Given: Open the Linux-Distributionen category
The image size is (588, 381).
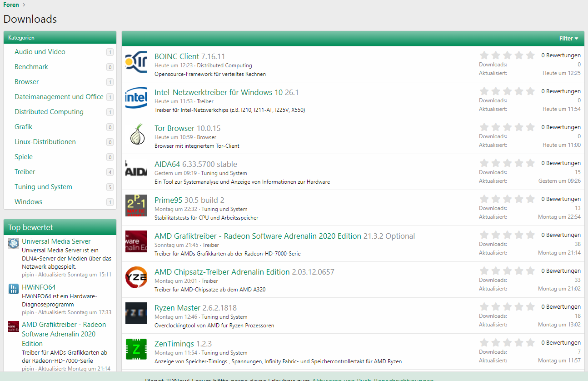Looking at the screenshot, I should [x=45, y=142].
